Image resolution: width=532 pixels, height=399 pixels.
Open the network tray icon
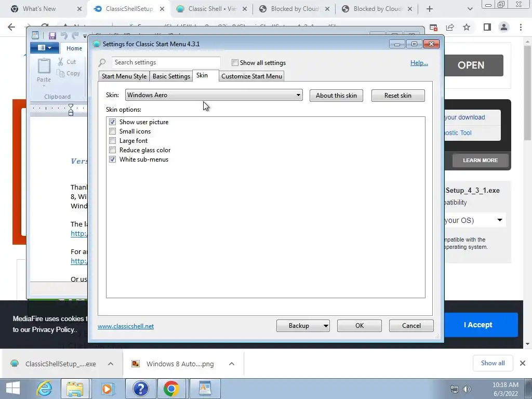[x=454, y=389]
